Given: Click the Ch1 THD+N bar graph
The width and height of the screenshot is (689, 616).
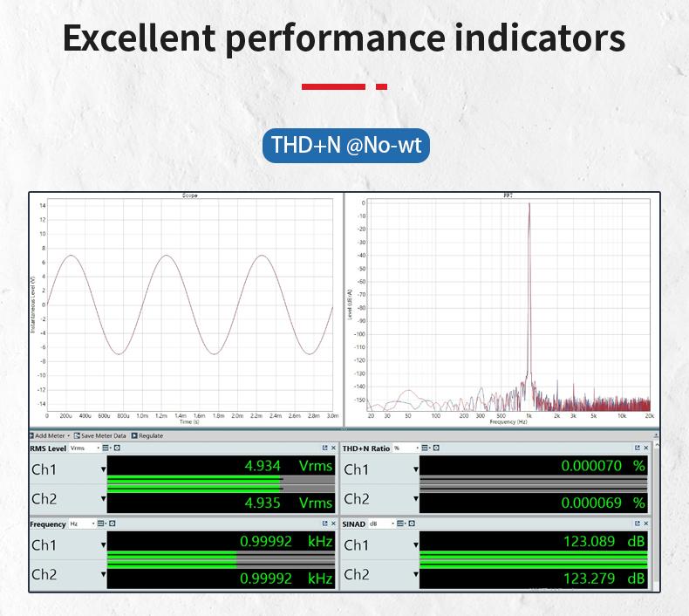Looking at the screenshot, I should coord(534,478).
